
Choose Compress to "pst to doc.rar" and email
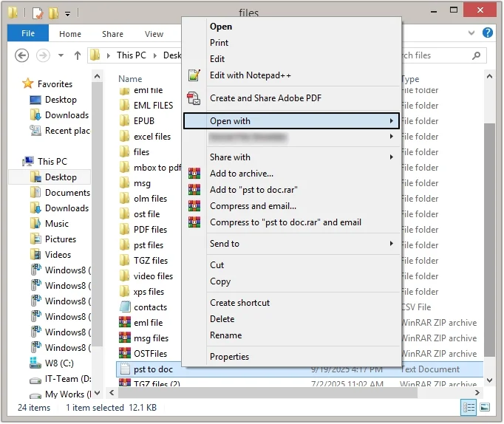tap(291, 222)
